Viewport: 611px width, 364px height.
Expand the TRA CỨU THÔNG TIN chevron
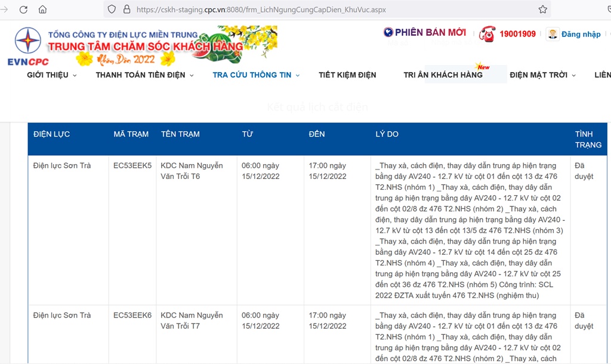coord(297,75)
